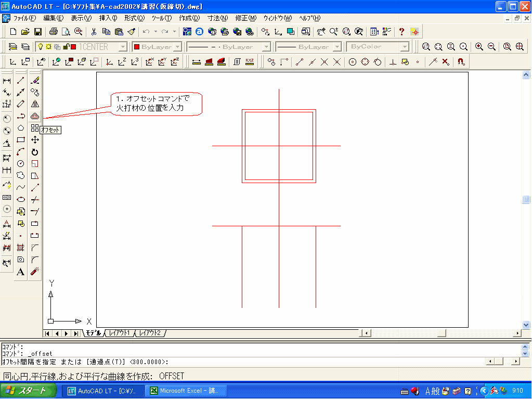Toggle Snap to Perpendicular object snap
Viewport: 532px width, 399px height.
393,62
